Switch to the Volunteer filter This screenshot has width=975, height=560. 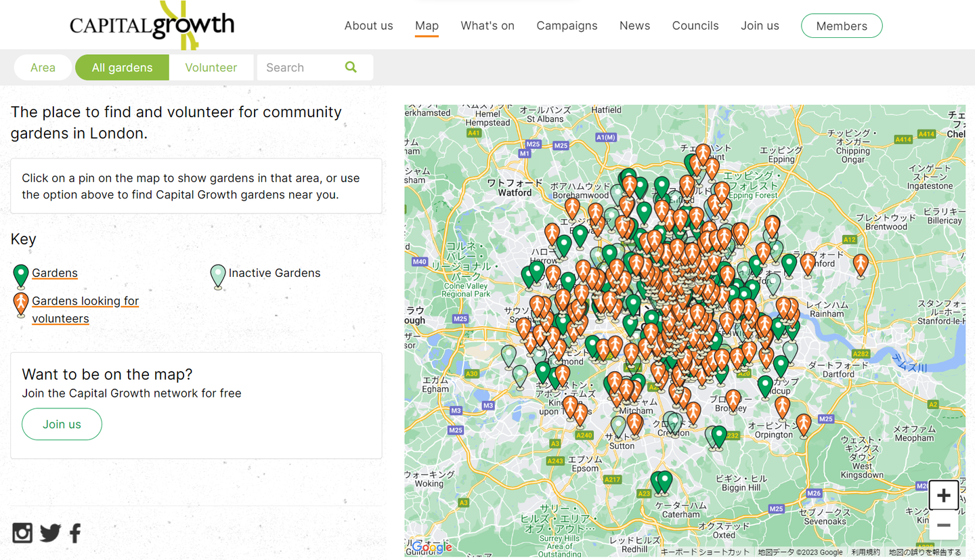pyautogui.click(x=211, y=68)
